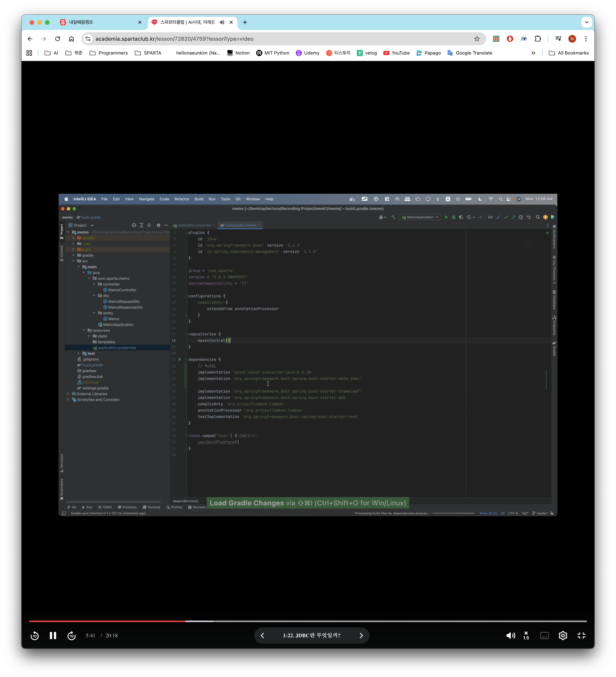The height and width of the screenshot is (677, 616).
Task: Pause the lecture video
Action: (53, 635)
